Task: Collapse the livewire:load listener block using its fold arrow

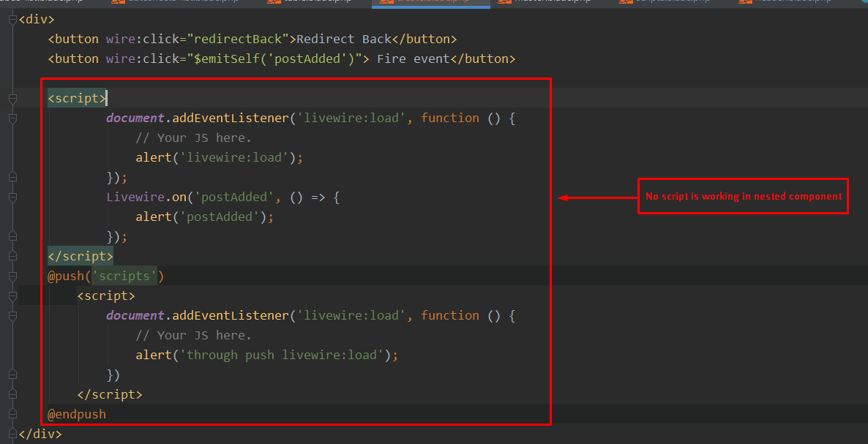Action: 11,117
